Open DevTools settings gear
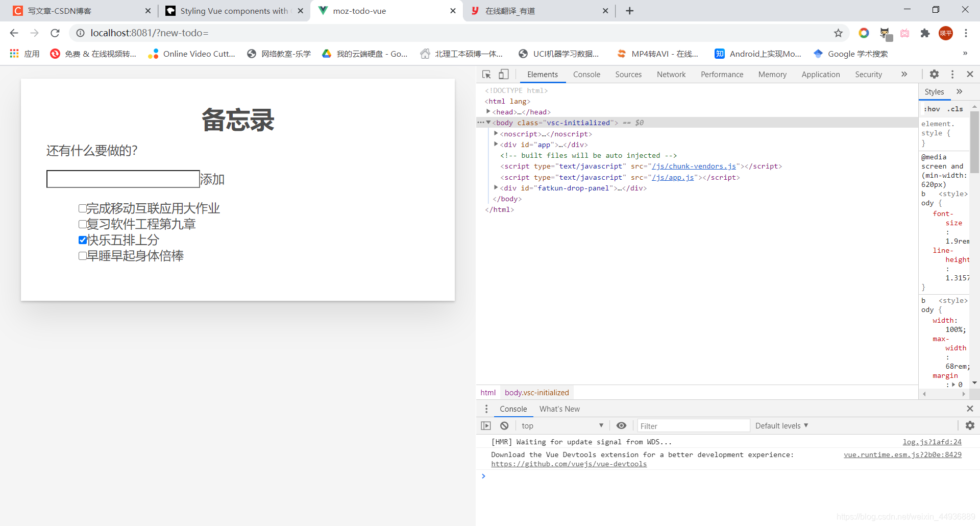This screenshot has height=526, width=980. coord(934,74)
